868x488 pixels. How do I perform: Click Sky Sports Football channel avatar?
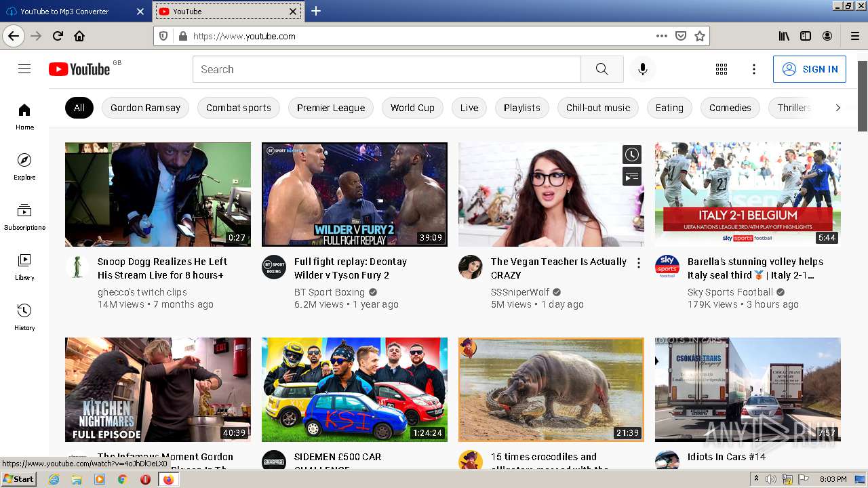click(x=667, y=267)
